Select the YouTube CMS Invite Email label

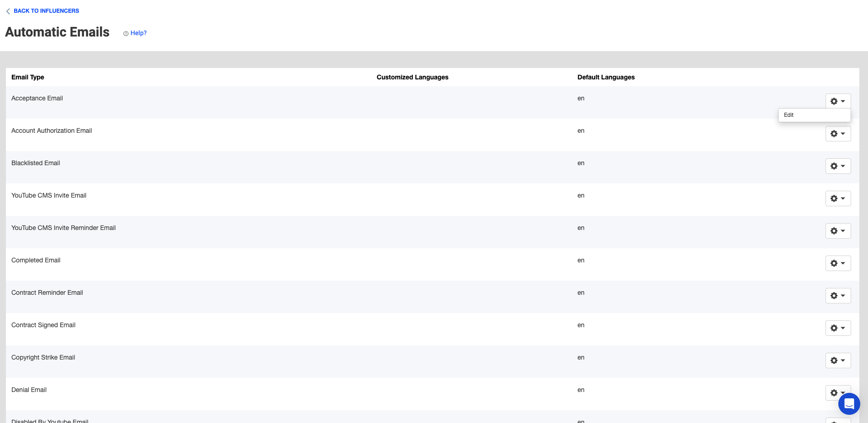[x=49, y=195]
